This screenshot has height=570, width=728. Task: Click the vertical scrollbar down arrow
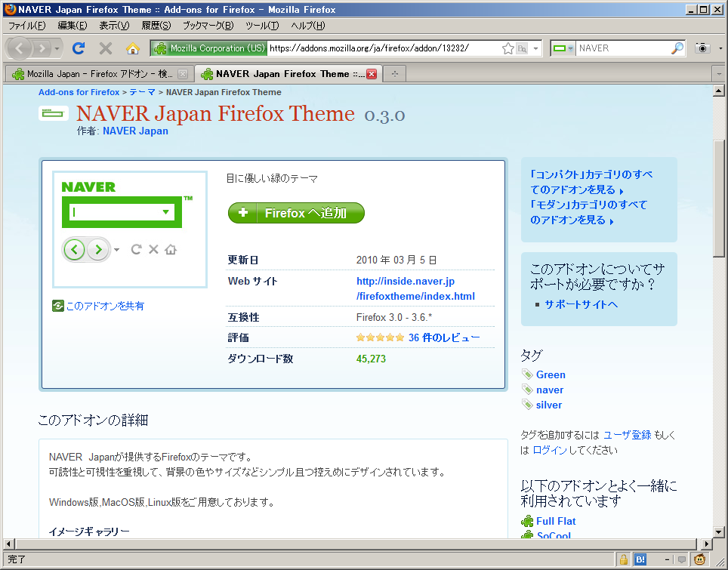(719, 532)
